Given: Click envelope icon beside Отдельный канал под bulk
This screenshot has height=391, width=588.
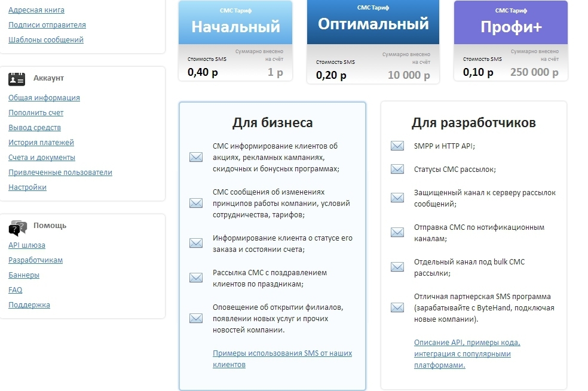Looking at the screenshot, I should click(397, 267).
